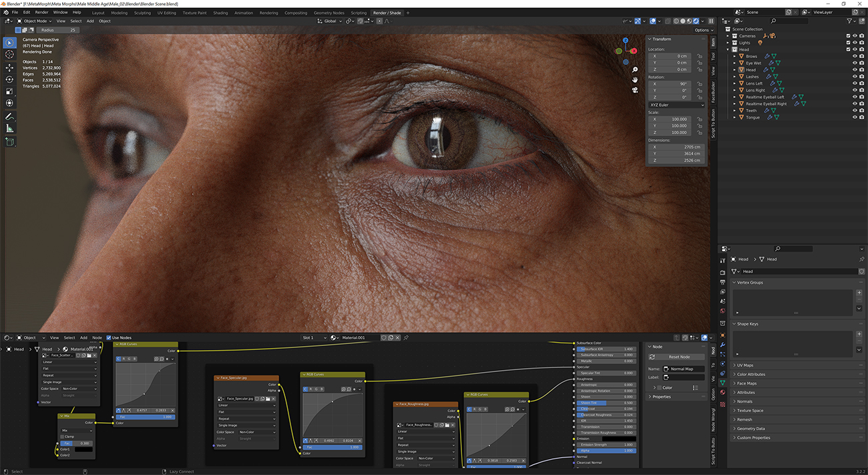
Task: Click the blue Z axis on navigation gizmo
Action: [x=626, y=40]
